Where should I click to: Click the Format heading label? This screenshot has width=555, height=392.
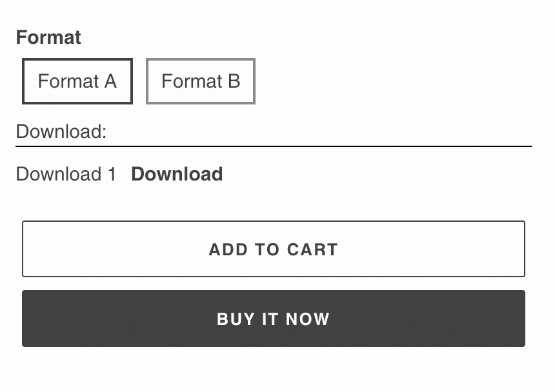(48, 37)
